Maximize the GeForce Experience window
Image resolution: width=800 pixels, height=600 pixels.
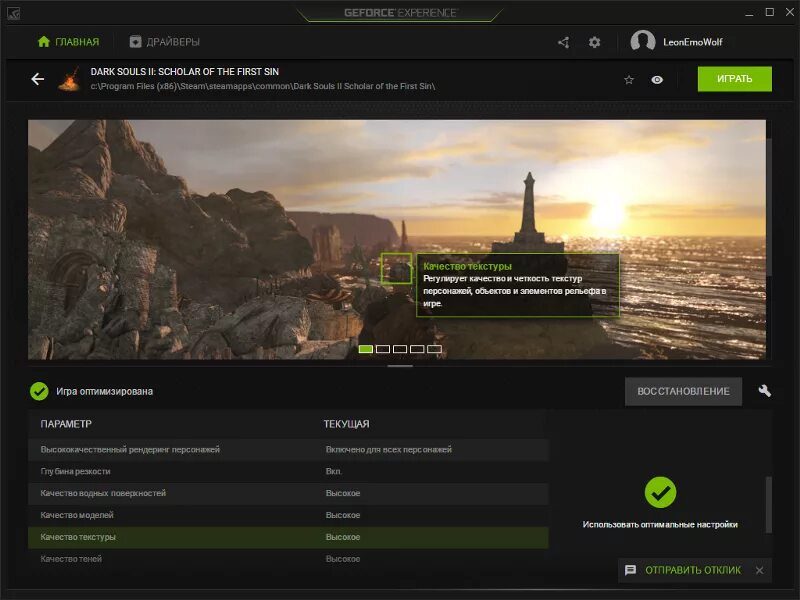(x=769, y=12)
